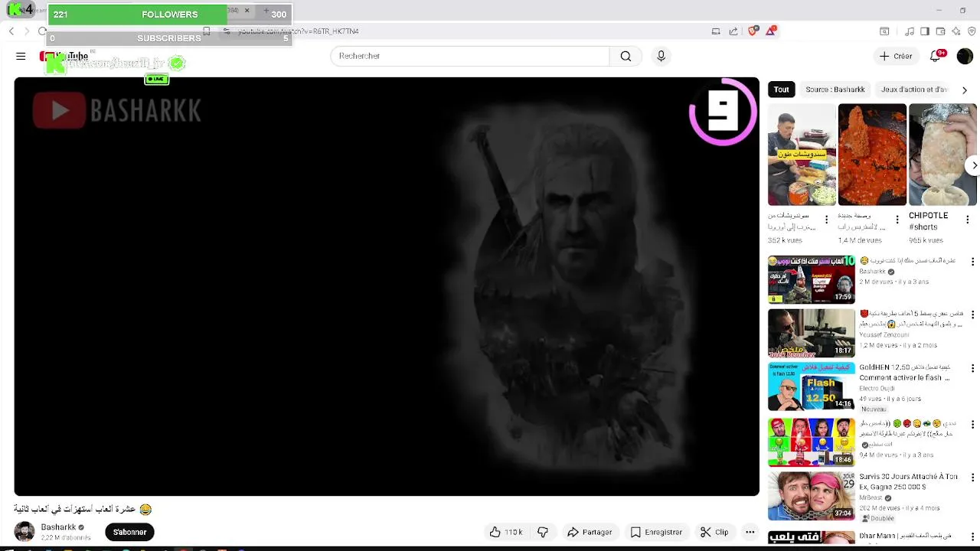This screenshot has width=980, height=551.
Task: Open the Brave Shields lion icon
Action: pyautogui.click(x=753, y=31)
